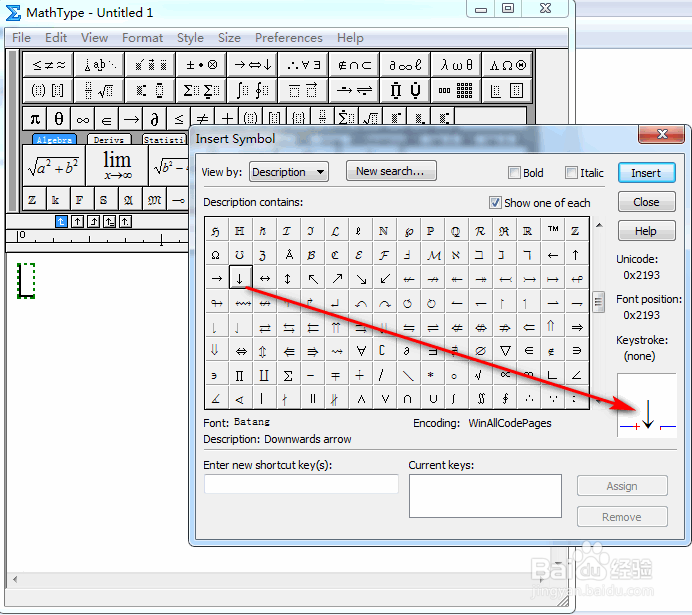Click the Remove shortcut button
692x615 pixels.
(x=622, y=517)
